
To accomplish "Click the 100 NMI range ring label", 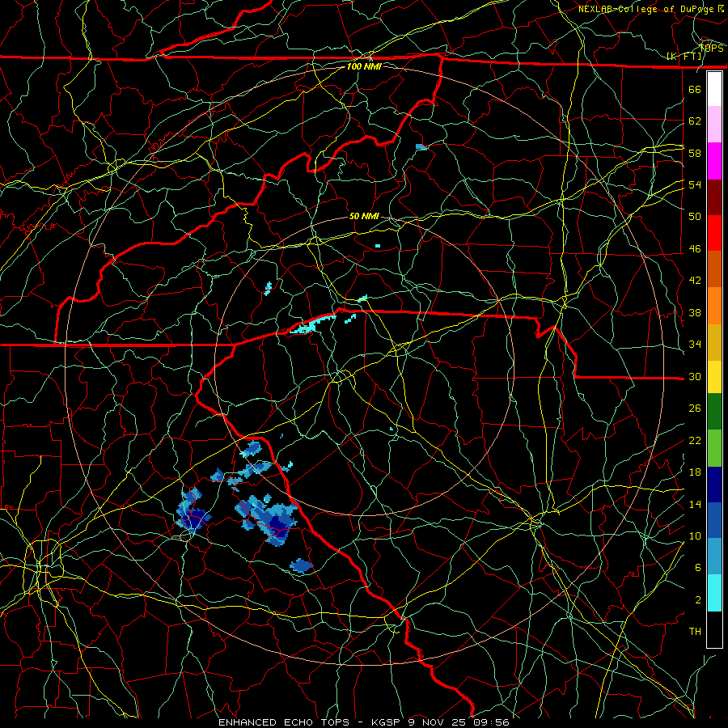I will pos(364,66).
